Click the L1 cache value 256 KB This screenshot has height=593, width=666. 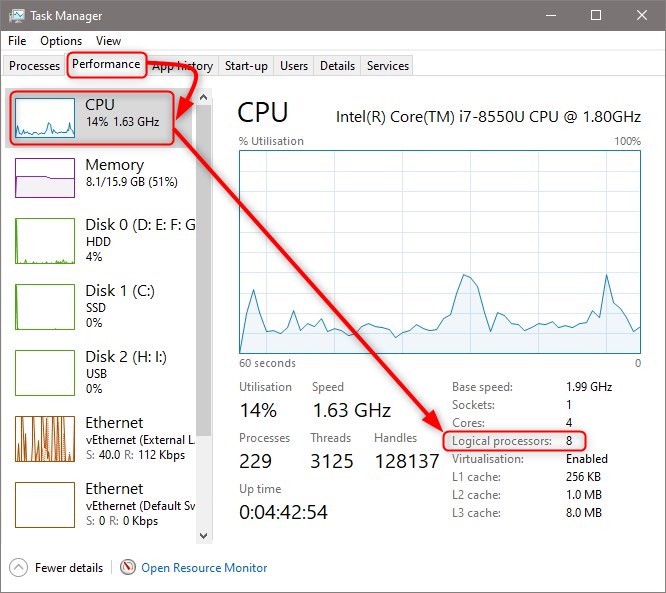[x=583, y=477]
